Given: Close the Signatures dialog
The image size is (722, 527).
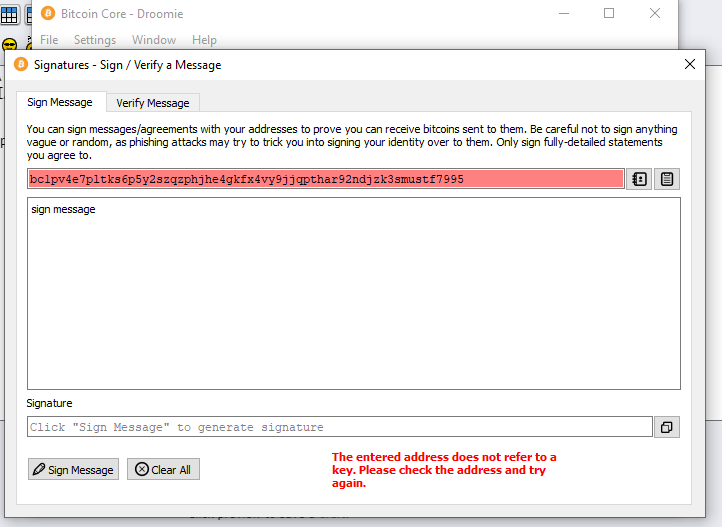Looking at the screenshot, I should (689, 64).
